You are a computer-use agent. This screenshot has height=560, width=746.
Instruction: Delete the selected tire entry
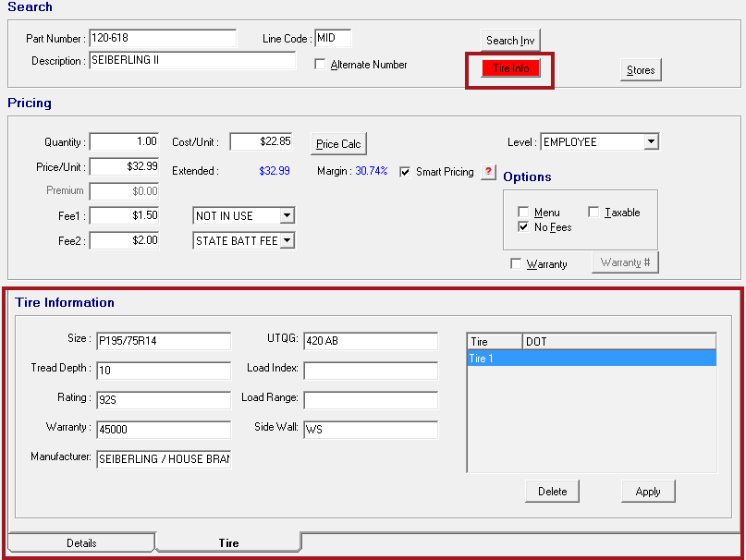pyautogui.click(x=552, y=491)
